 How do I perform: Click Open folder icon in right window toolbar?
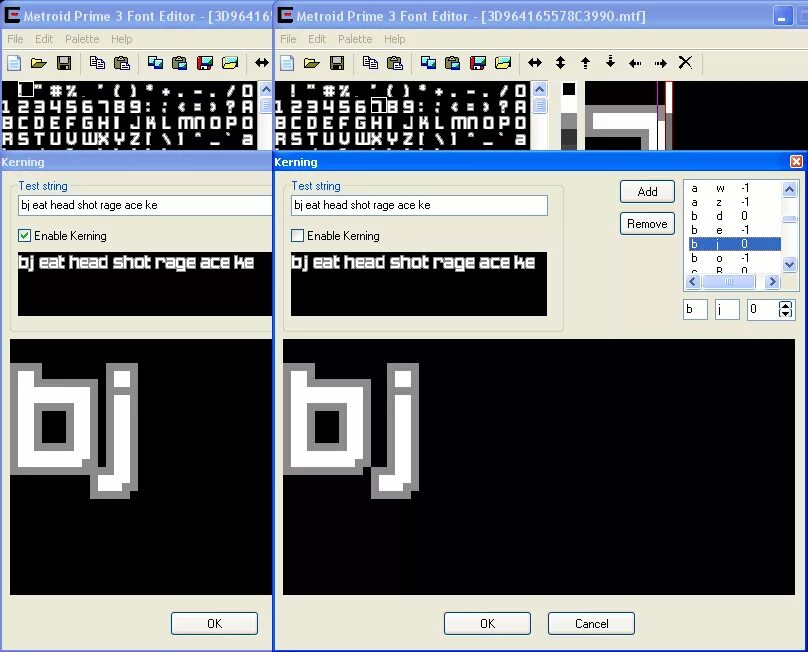(x=311, y=63)
